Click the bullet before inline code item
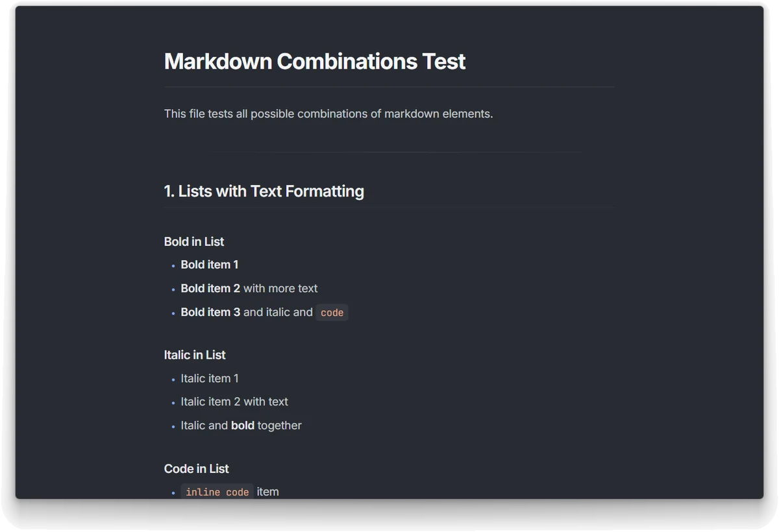779x532 pixels. (173, 492)
